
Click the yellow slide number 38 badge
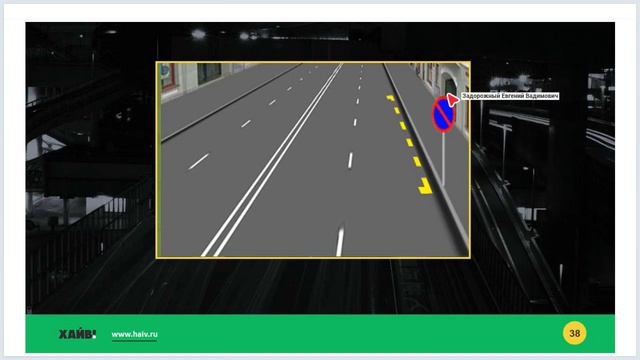coord(574,333)
